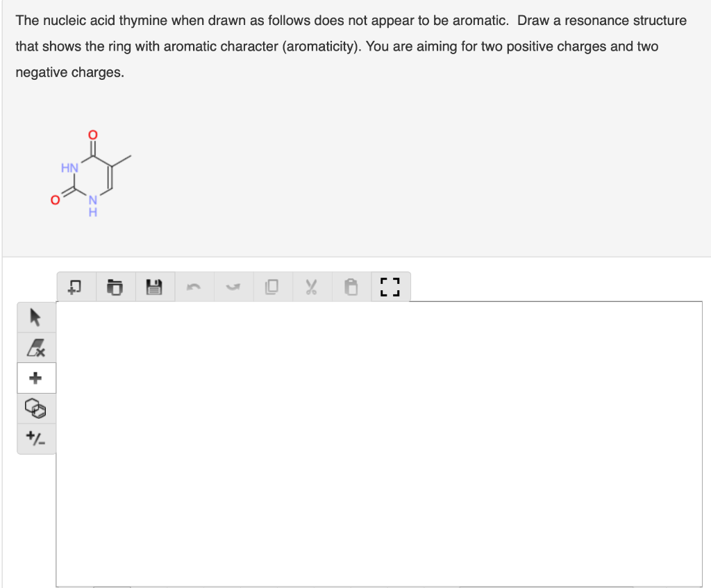Activate the eraser tool
This screenshot has width=711, height=588.
(x=36, y=346)
